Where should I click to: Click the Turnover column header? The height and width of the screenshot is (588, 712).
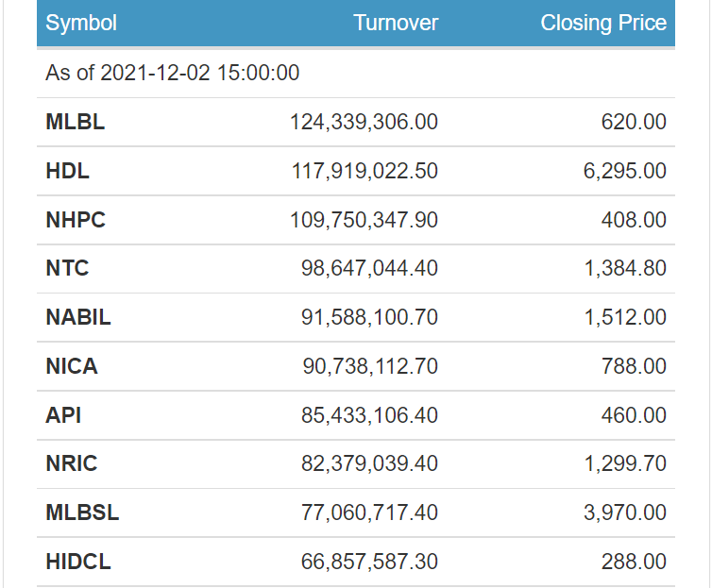(396, 23)
